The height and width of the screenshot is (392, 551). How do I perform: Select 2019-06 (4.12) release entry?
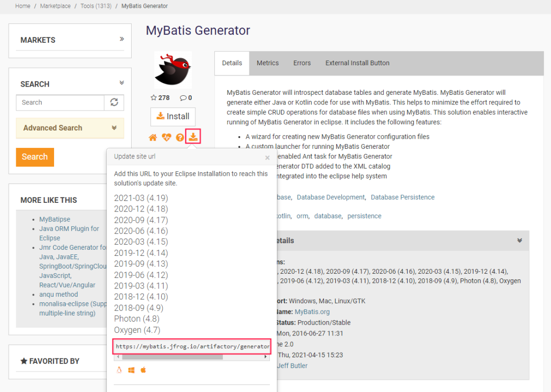coord(141,275)
